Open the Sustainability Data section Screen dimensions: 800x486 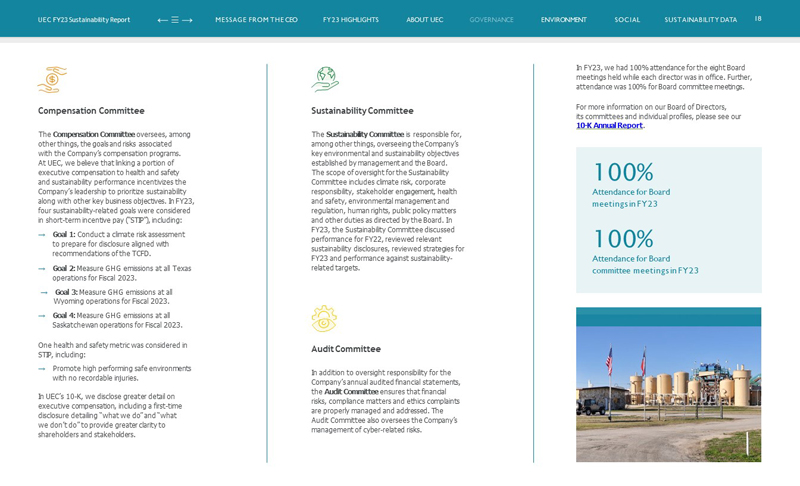pyautogui.click(x=700, y=20)
